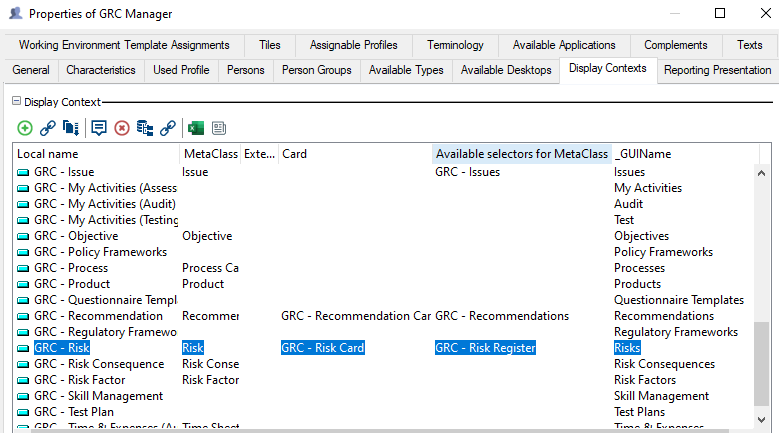The image size is (779, 433).
Task: Click the icon beside GRC - Objective
Action: (x=23, y=236)
